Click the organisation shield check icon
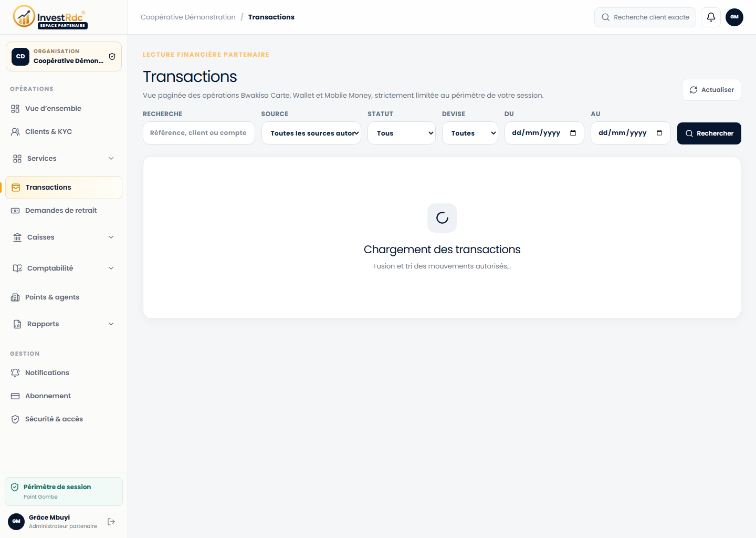The height and width of the screenshot is (538, 756). (112, 56)
